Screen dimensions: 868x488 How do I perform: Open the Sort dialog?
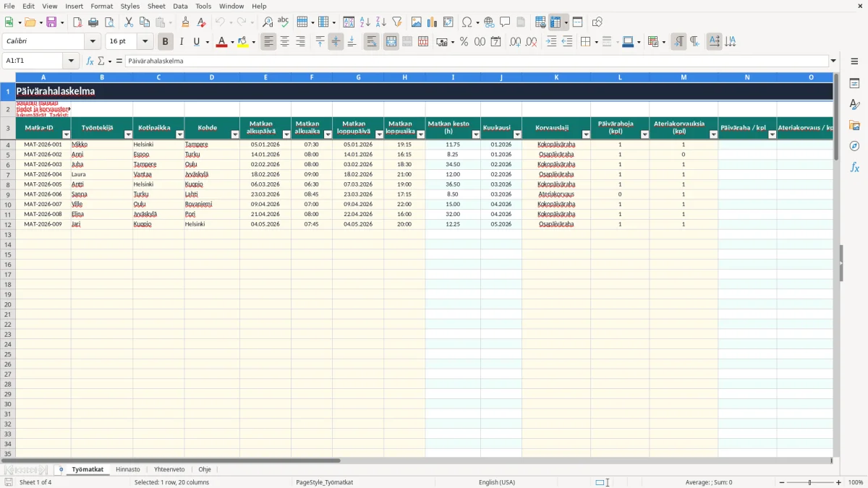[349, 22]
